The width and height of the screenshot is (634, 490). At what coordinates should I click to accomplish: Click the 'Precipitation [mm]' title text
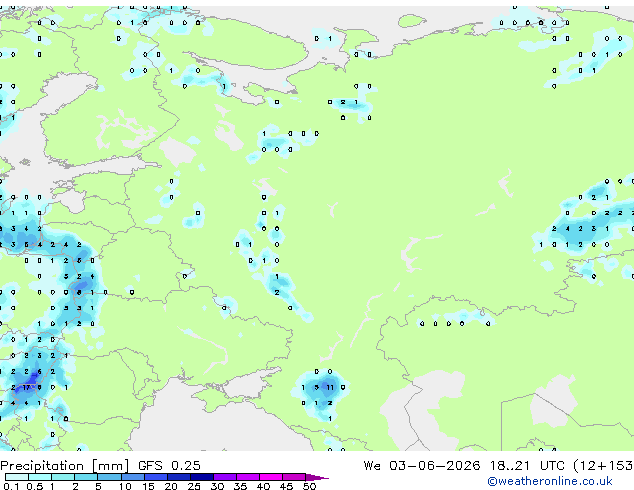click(65, 466)
